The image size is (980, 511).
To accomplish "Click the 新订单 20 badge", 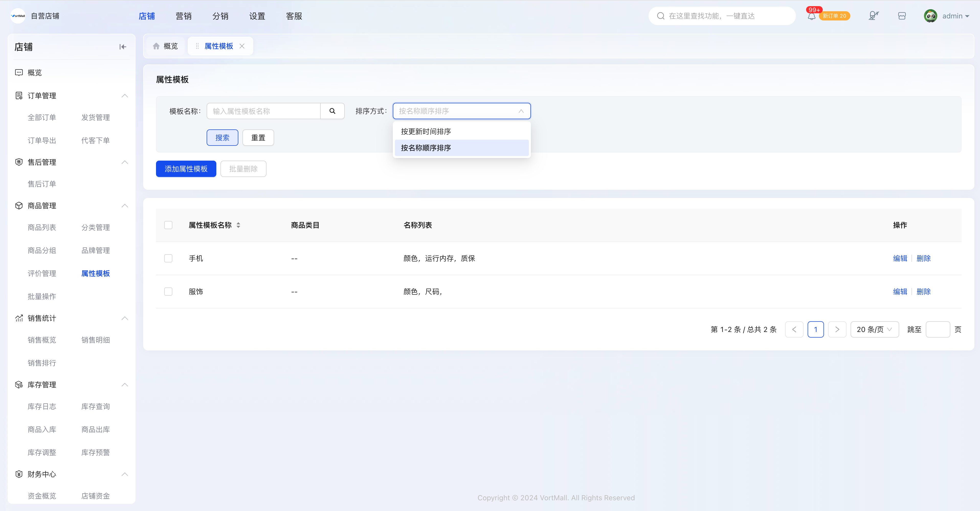I will 834,16.
